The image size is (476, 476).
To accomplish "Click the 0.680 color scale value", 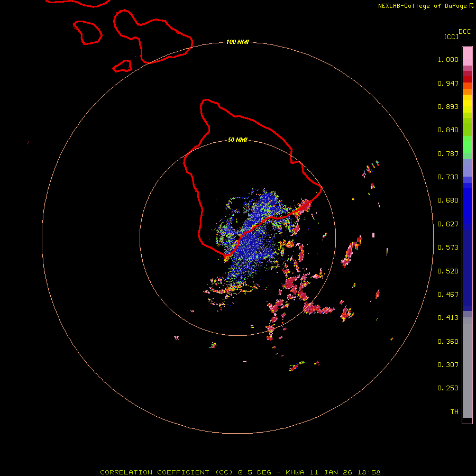I will click(448, 200).
